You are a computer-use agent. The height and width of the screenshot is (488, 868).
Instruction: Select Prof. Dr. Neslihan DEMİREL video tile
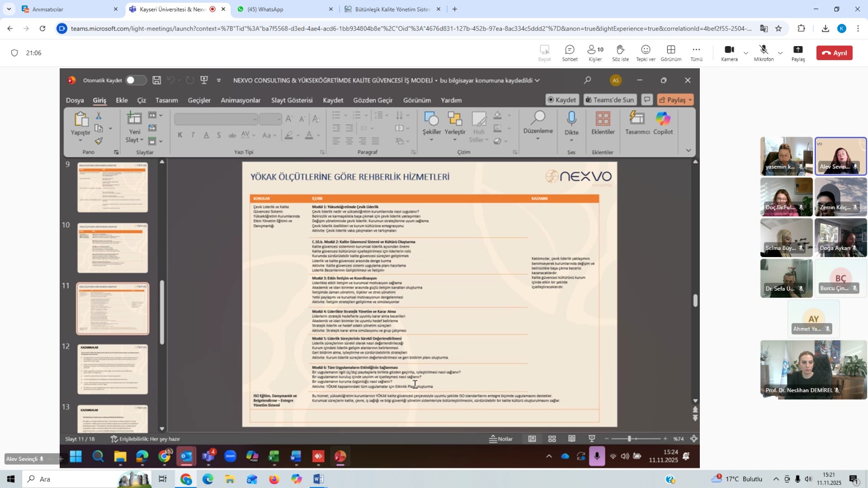tap(813, 370)
